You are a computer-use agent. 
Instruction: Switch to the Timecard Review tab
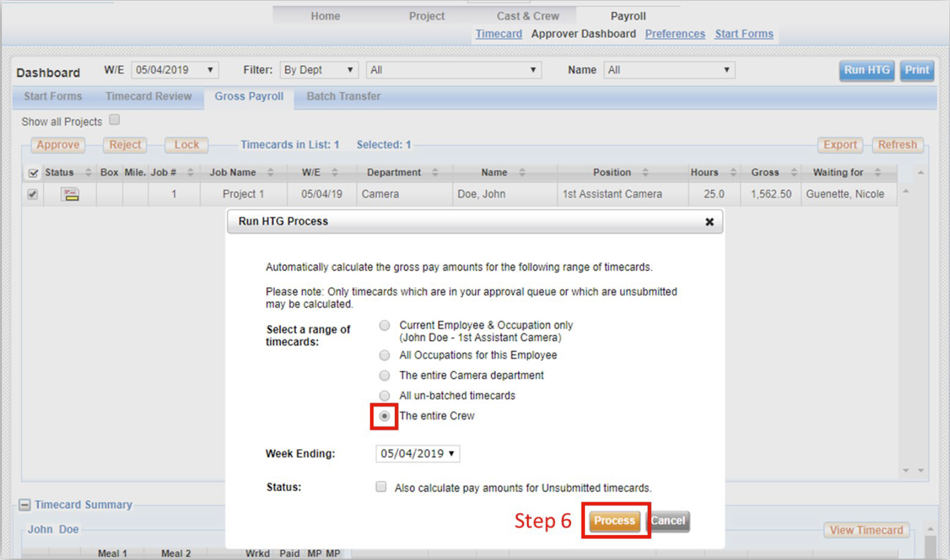(149, 97)
